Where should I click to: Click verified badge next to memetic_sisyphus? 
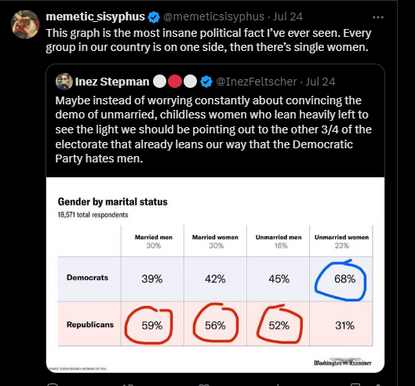pyautogui.click(x=154, y=17)
